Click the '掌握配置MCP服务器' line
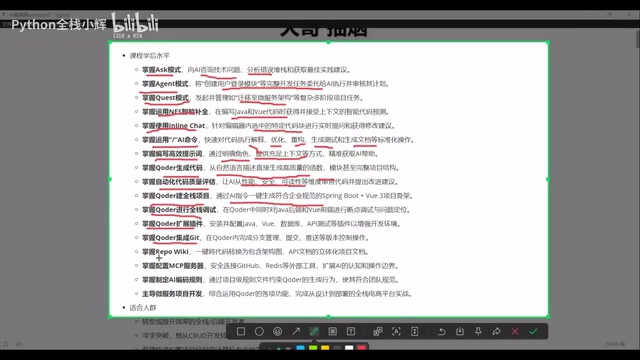Screen dimensions: 640x360 [x=271, y=266]
